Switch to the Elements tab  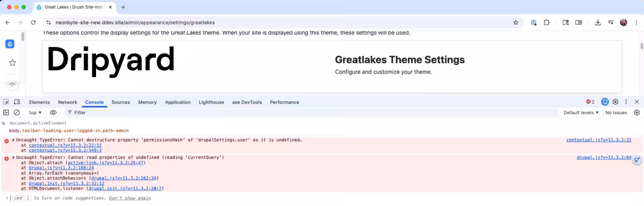click(x=40, y=102)
